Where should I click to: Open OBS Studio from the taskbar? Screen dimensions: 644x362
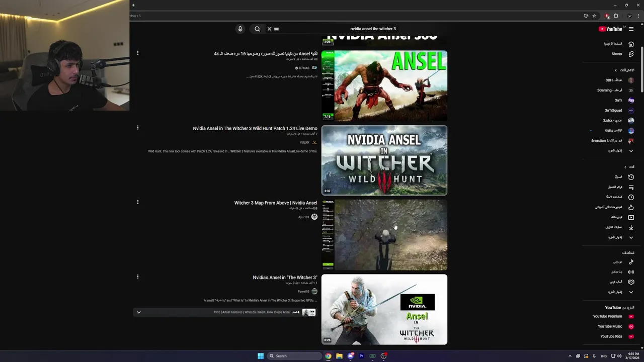[x=383, y=356]
